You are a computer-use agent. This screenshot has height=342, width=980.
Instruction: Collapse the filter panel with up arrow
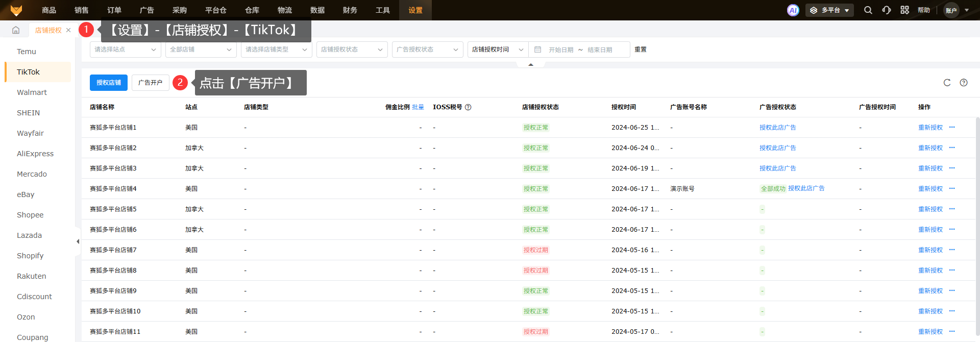point(531,65)
